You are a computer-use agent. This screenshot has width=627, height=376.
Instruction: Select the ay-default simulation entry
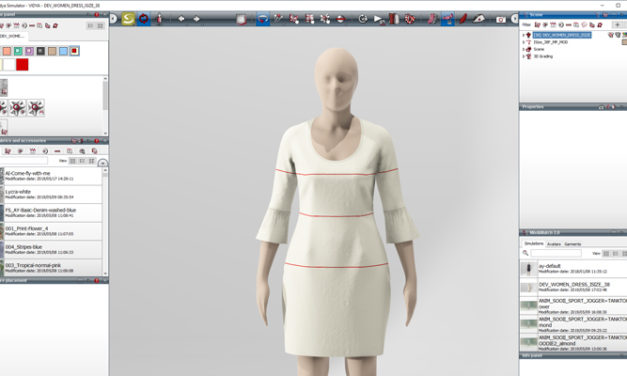point(574,268)
